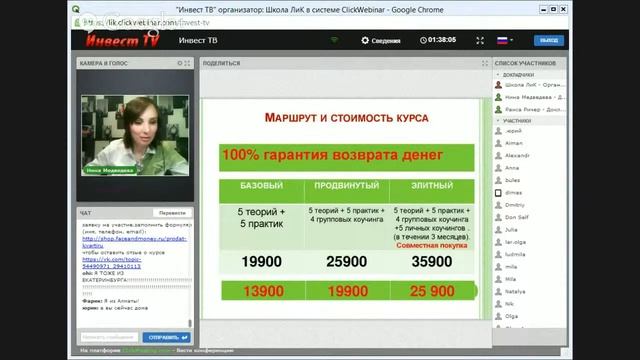The height and width of the screenshot is (360, 640).
Task: Click the avatar icon next to ludmila
Action: [498, 254]
